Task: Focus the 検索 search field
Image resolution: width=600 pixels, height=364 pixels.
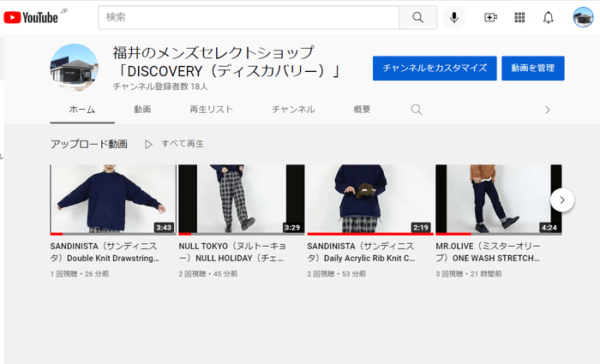Action: (x=249, y=17)
